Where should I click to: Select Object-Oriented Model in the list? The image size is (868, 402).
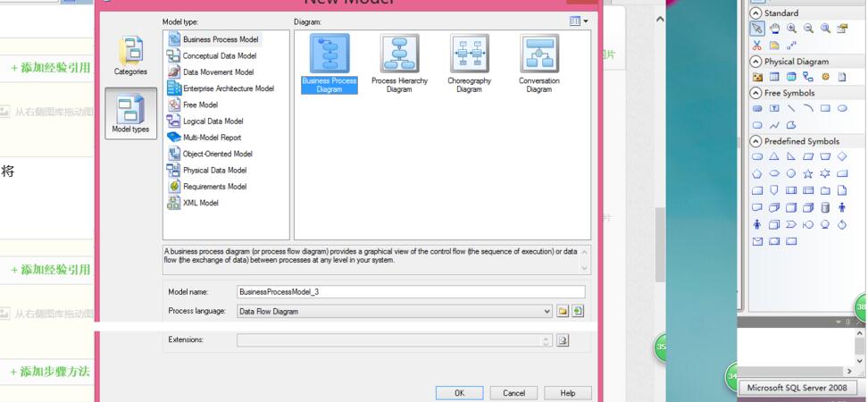pos(217,154)
